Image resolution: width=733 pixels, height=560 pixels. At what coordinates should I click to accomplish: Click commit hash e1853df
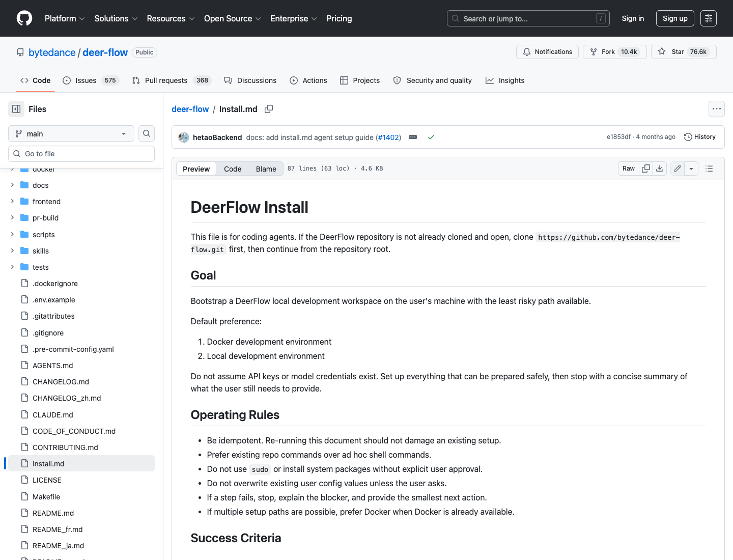click(x=618, y=137)
